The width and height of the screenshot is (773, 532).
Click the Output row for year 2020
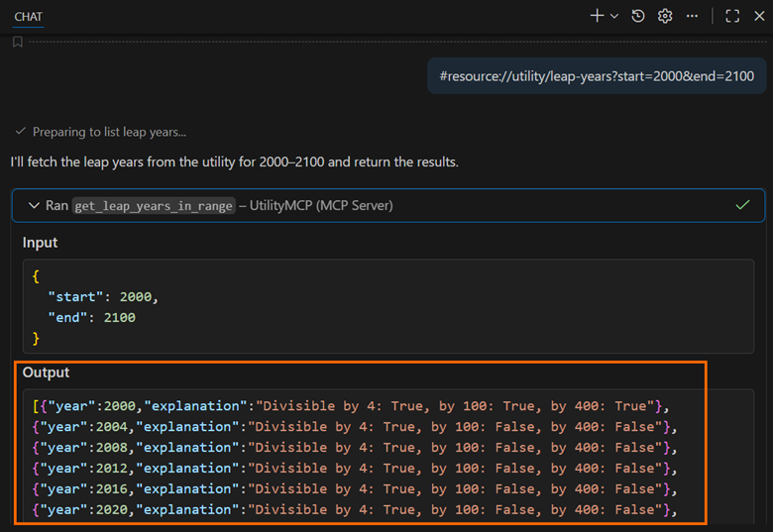click(x=355, y=509)
